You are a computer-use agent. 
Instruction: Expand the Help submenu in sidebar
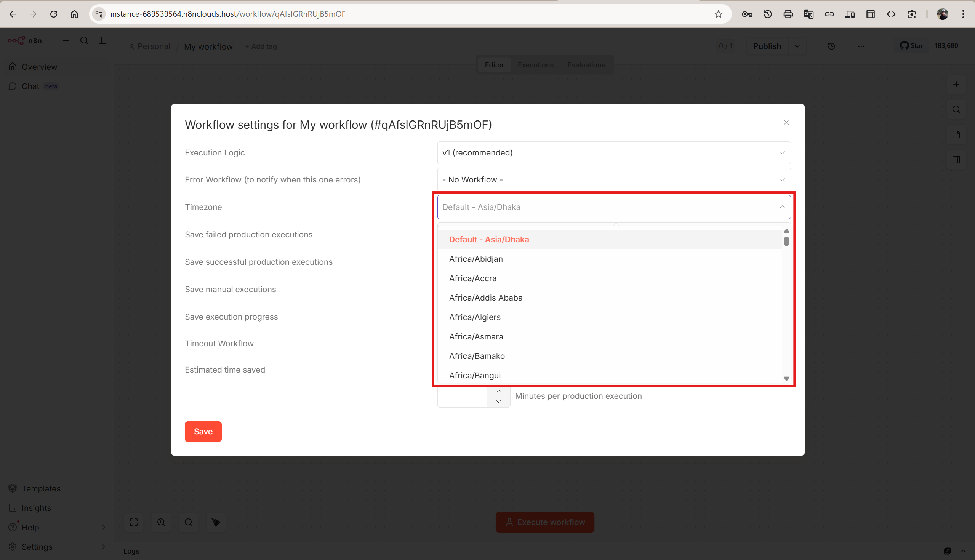coord(103,527)
